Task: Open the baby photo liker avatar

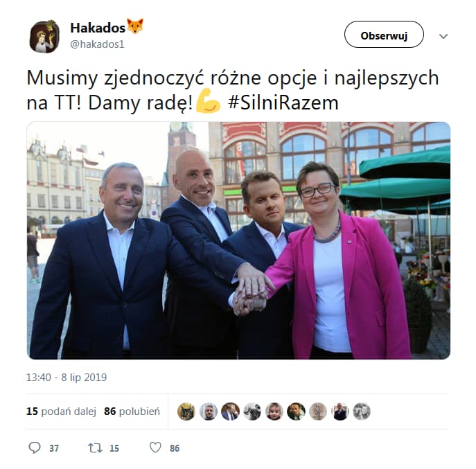Action: coord(274,412)
